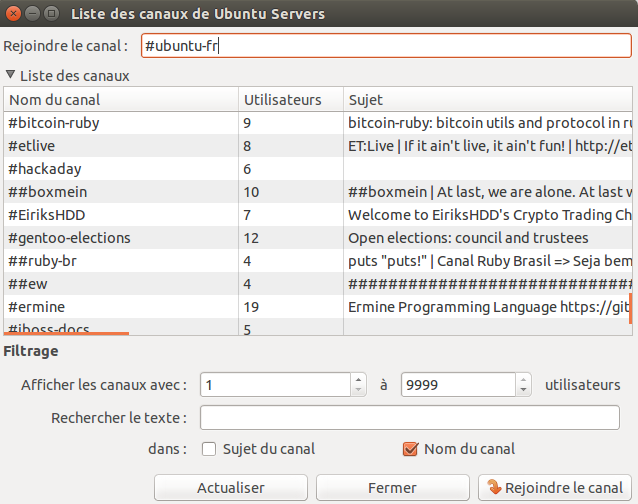Close the channel list window
638x504 pixels.
click(x=13, y=13)
